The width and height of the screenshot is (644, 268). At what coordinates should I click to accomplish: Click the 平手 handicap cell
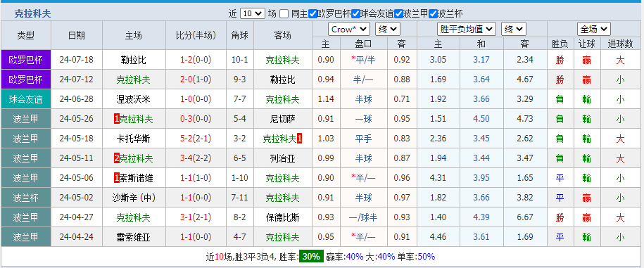click(363, 139)
